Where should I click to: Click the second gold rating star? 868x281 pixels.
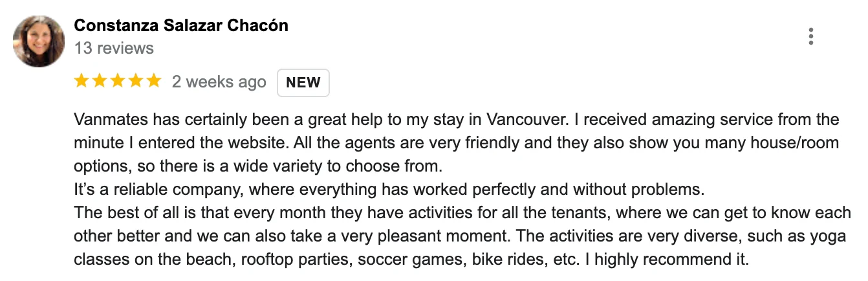[x=100, y=81]
